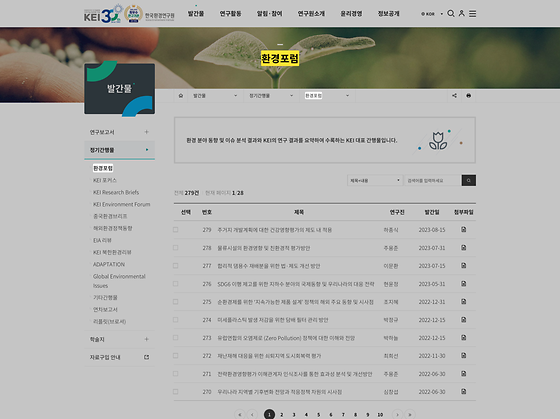Check the box for item 276
560x419 pixels.
point(175,284)
